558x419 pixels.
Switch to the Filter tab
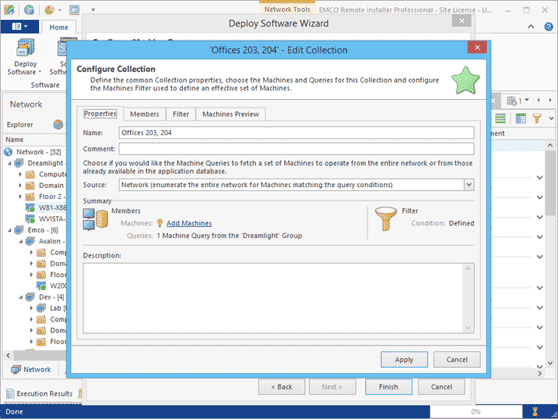(181, 114)
